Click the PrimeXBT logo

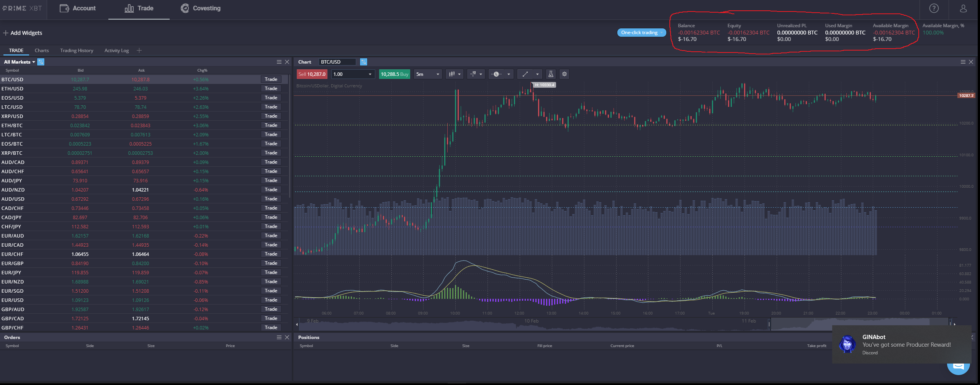[x=22, y=8]
